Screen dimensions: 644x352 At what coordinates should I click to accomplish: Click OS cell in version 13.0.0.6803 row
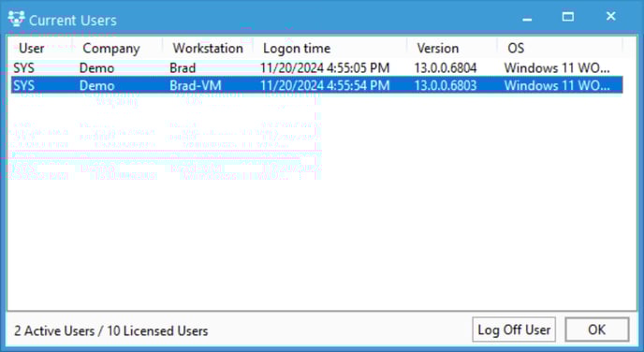[557, 85]
